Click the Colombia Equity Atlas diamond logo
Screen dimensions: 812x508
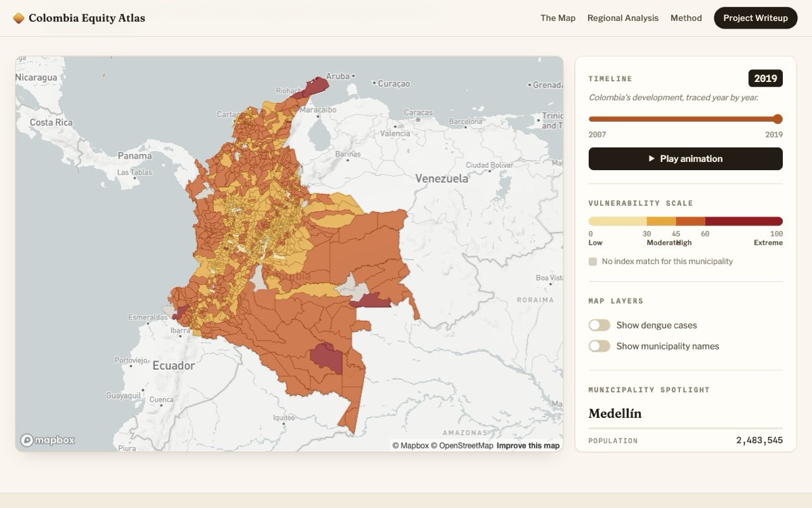point(19,18)
